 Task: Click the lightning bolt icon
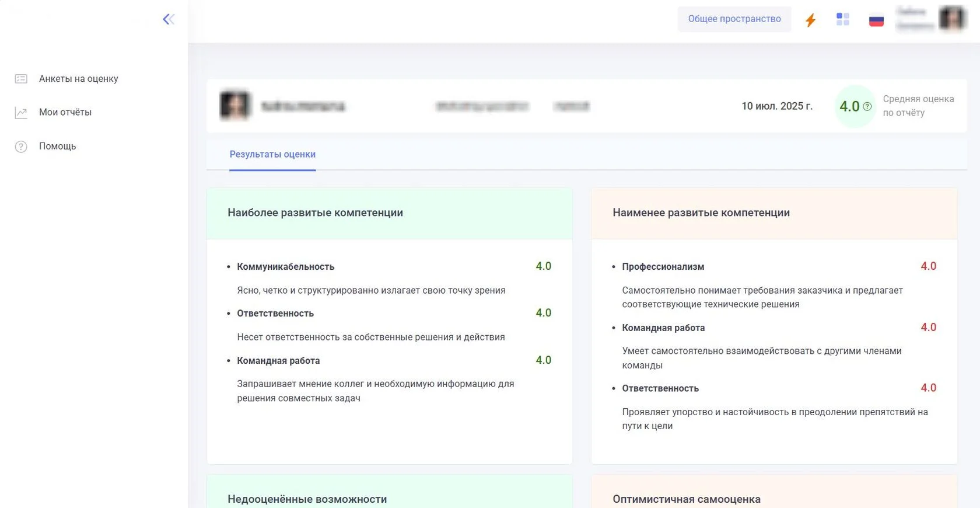coord(810,20)
